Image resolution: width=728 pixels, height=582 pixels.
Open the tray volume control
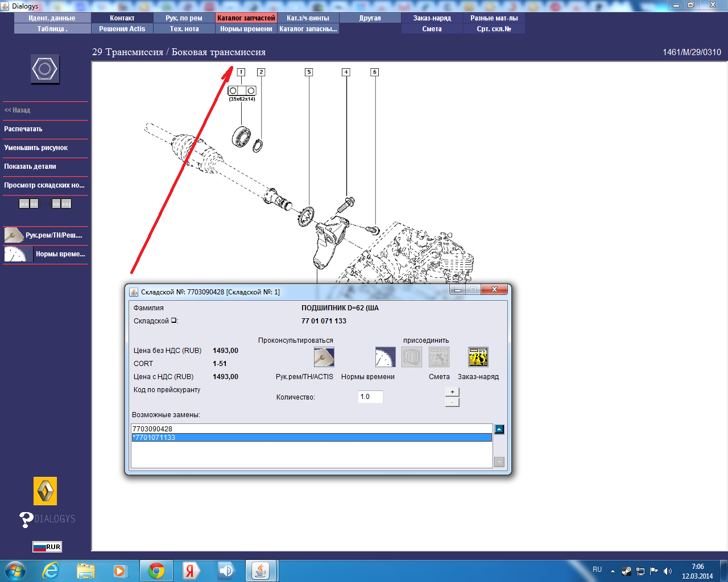point(668,571)
